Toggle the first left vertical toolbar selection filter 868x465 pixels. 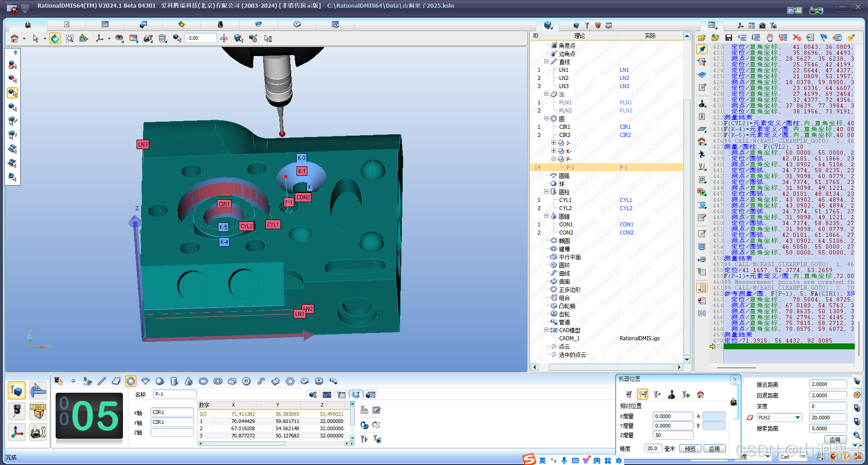[x=13, y=65]
